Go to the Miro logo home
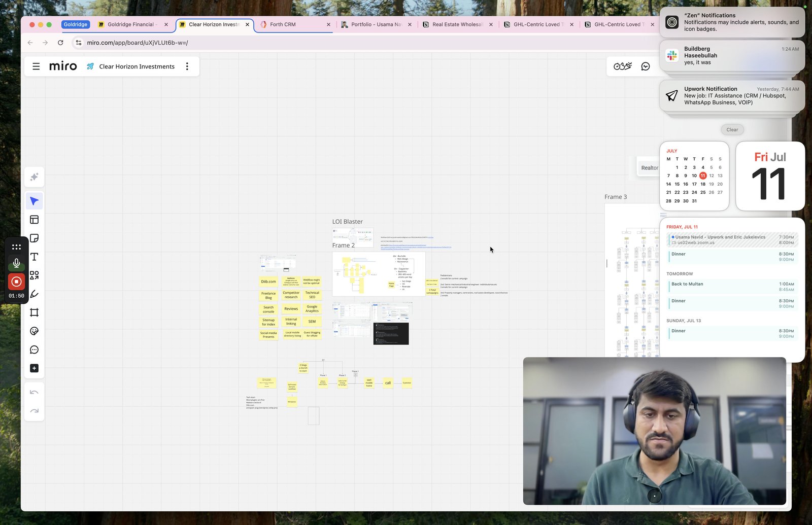The image size is (812, 525). click(63, 66)
